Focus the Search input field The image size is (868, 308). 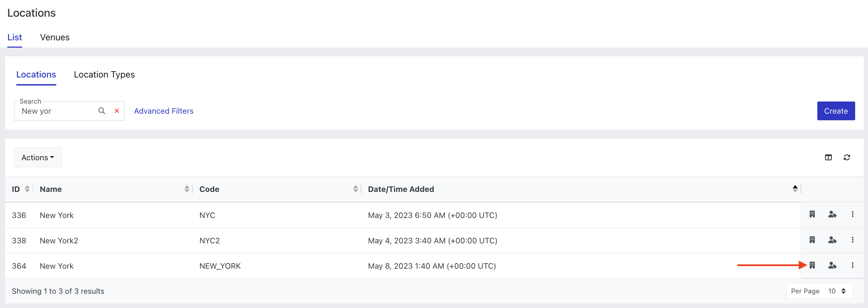point(57,111)
